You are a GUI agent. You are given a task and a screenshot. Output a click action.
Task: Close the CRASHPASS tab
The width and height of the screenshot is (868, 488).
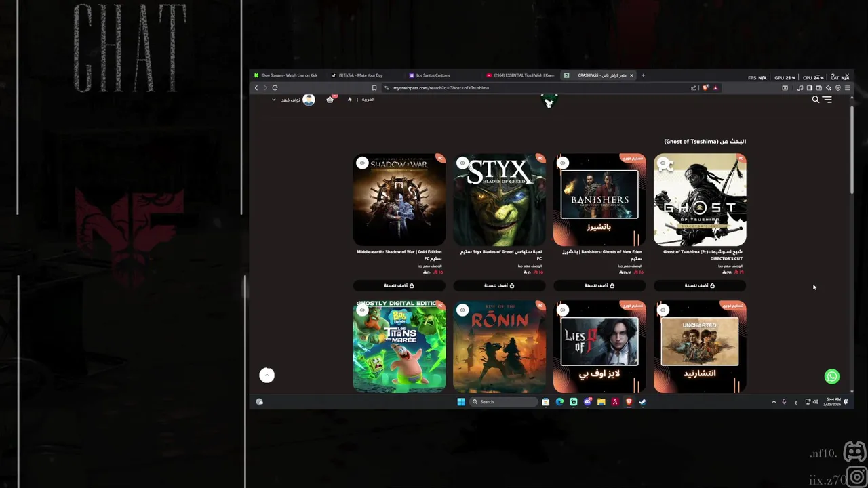click(631, 75)
